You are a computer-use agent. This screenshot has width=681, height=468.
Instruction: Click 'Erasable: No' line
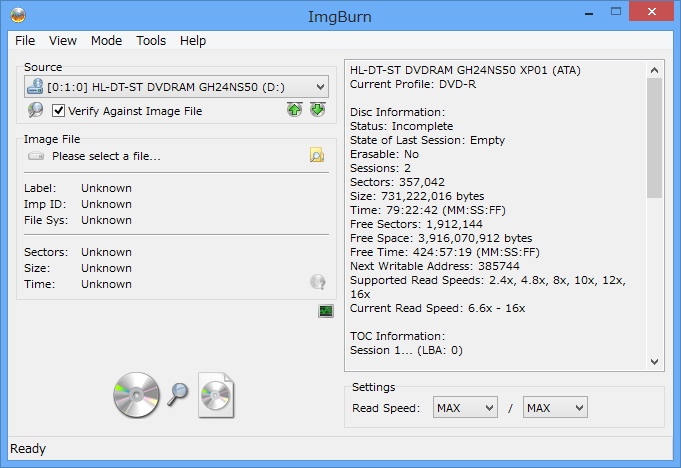[x=384, y=154]
